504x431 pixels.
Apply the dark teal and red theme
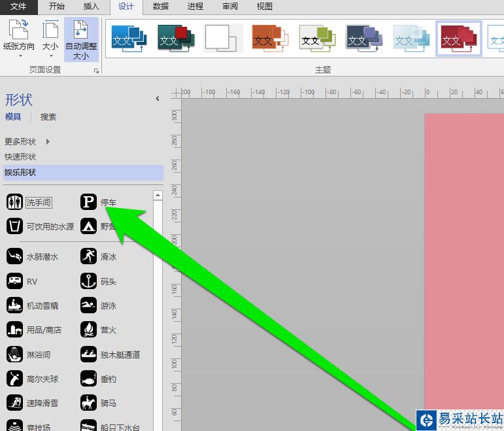[176, 39]
